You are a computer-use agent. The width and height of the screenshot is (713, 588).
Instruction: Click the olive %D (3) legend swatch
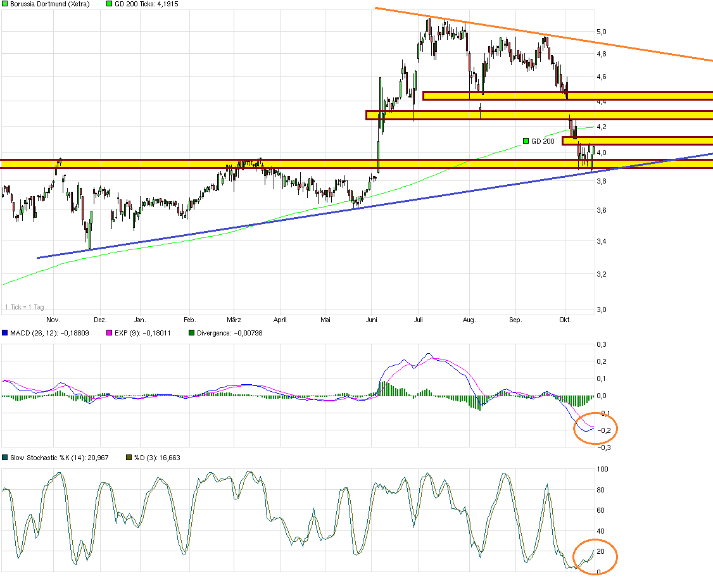pyautogui.click(x=129, y=458)
